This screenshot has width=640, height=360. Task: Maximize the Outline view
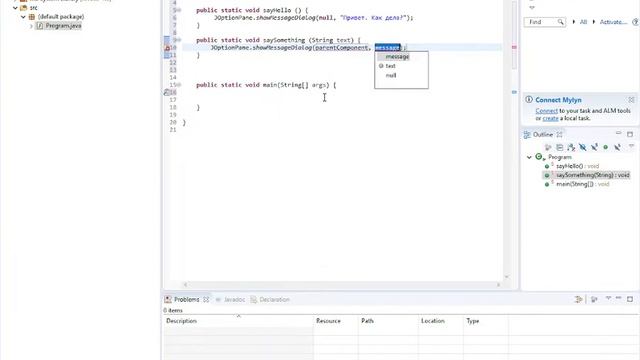pos(630,134)
